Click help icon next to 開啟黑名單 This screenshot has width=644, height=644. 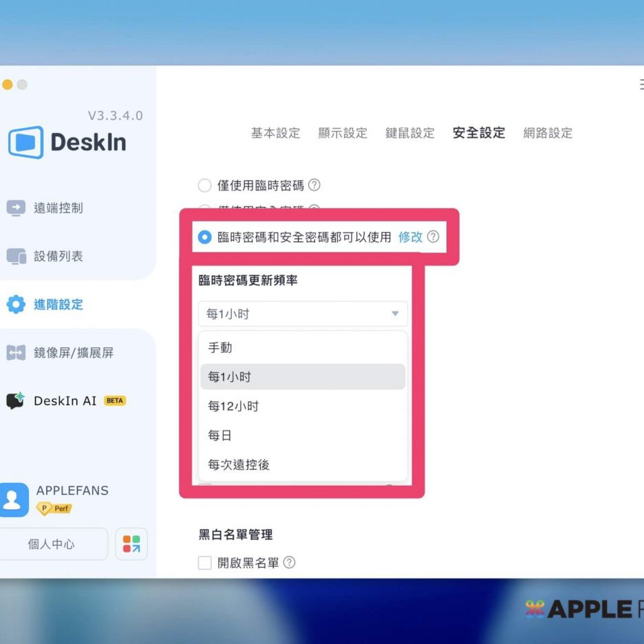(x=290, y=563)
